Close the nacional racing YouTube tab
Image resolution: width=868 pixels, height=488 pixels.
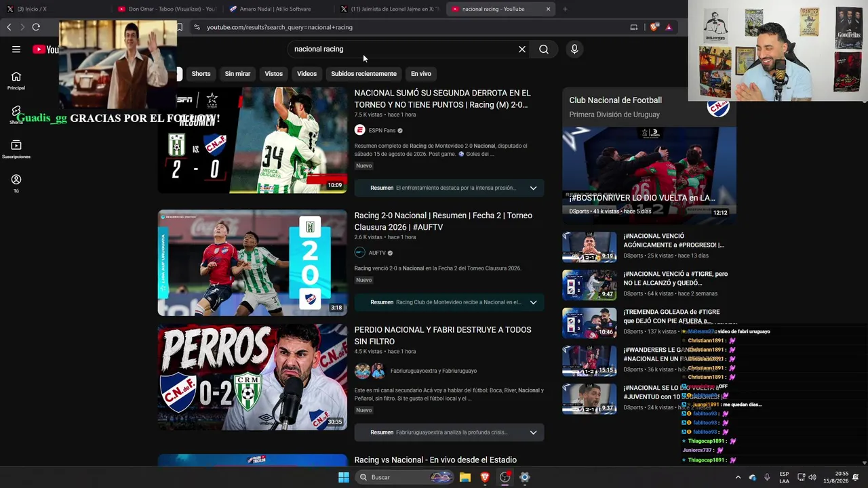coord(548,9)
